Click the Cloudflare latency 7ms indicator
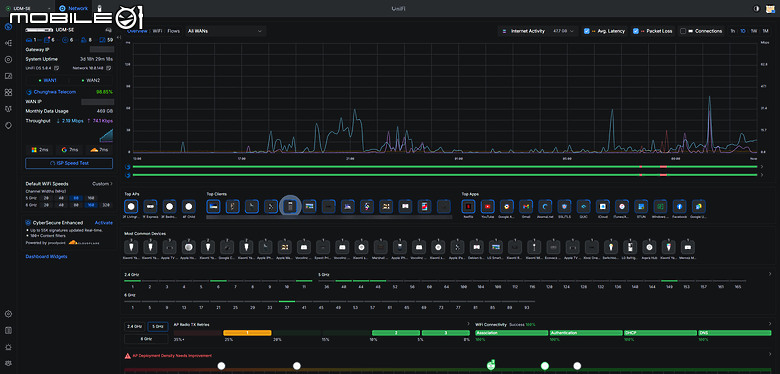Viewport: 780px width, 374px height. tap(98, 150)
